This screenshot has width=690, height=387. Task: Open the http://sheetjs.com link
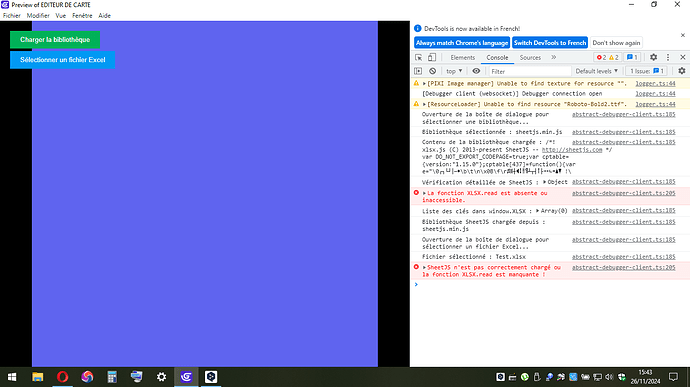point(572,150)
